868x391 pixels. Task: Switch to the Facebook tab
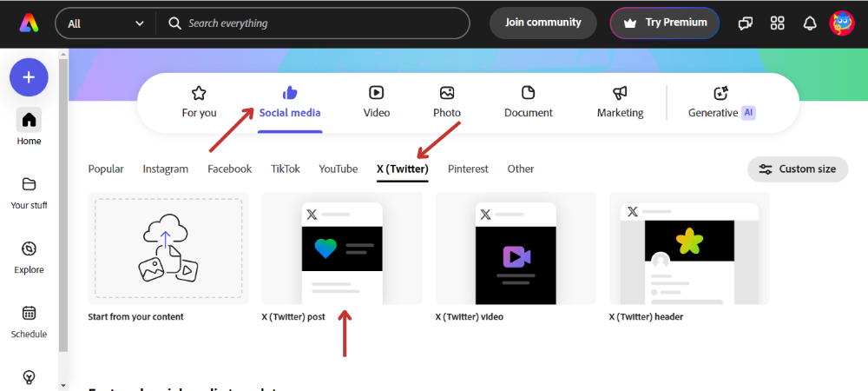230,169
